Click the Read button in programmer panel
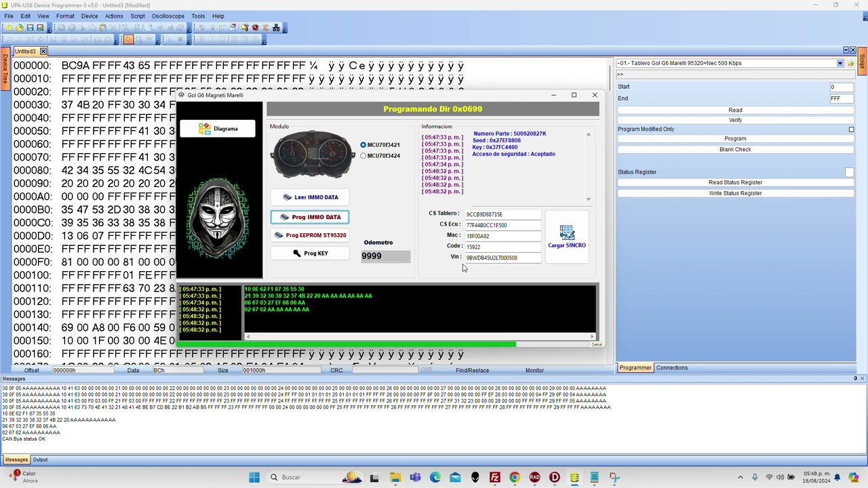The height and width of the screenshot is (488, 868). [x=735, y=110]
